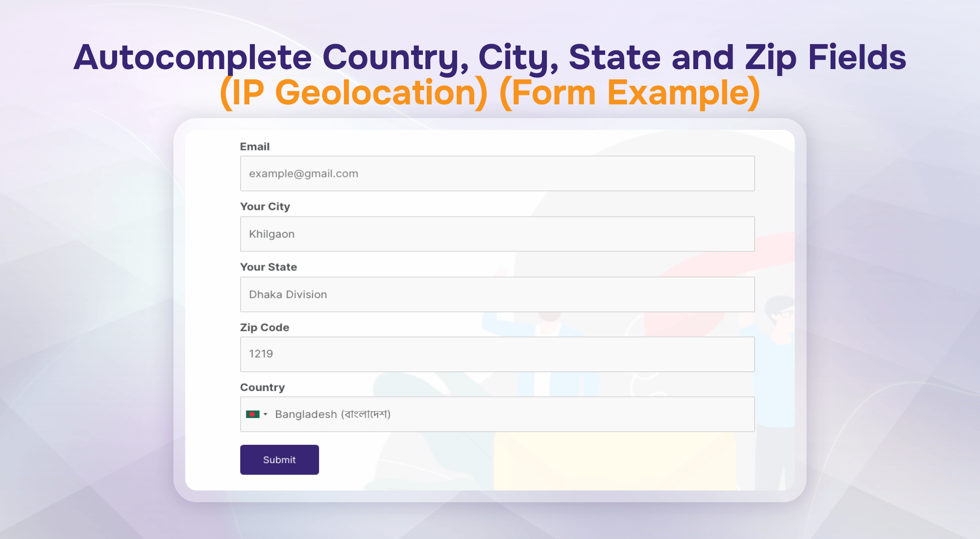The height and width of the screenshot is (539, 980).
Task: Click the Bangladesh (বাংলাদেশ) country name text
Action: pyautogui.click(x=333, y=415)
